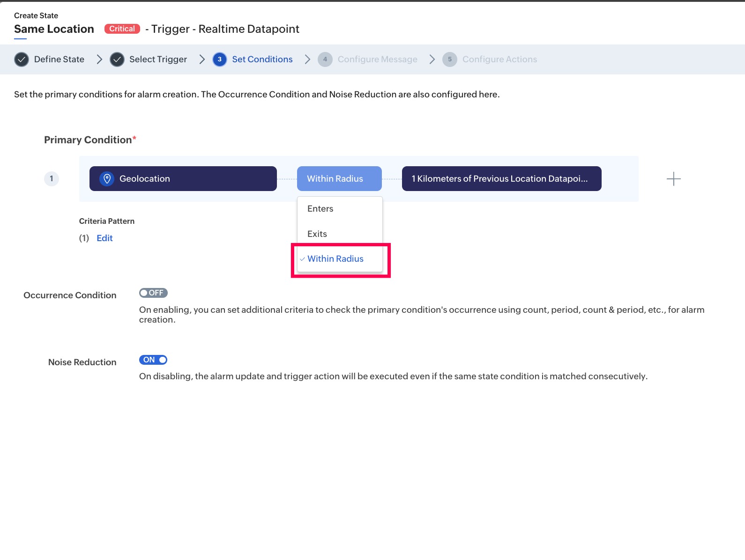Open the Within Radius operator dropdown
Viewport: 745px width, 560px height.
339,179
